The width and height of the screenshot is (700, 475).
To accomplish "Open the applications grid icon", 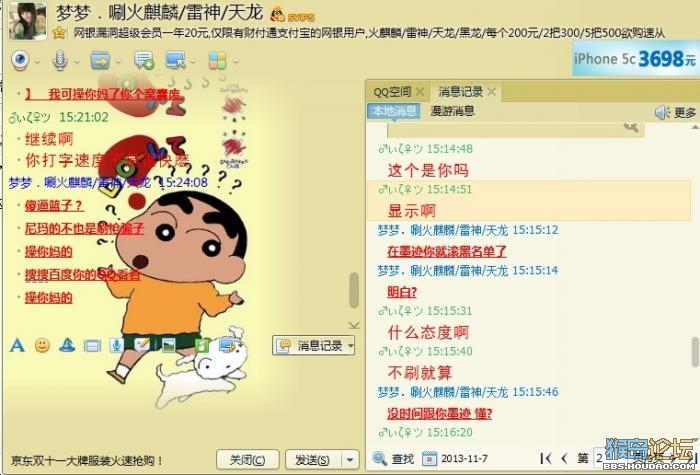I will click(217, 61).
